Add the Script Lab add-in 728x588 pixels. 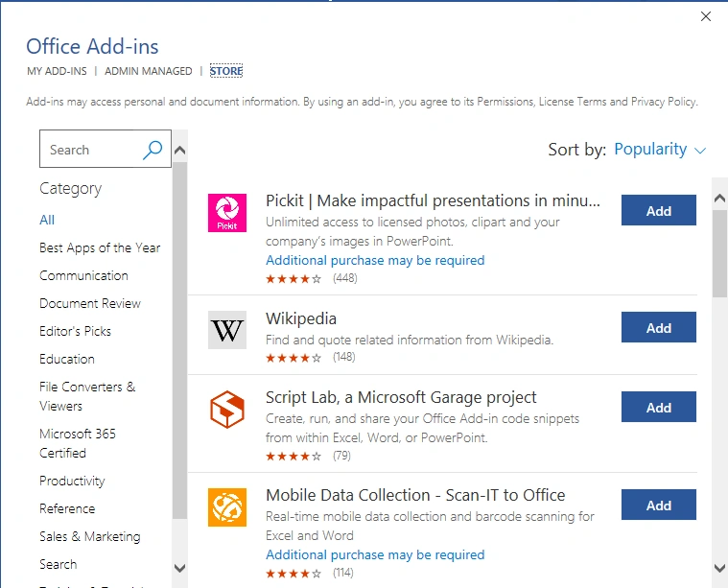(x=658, y=407)
